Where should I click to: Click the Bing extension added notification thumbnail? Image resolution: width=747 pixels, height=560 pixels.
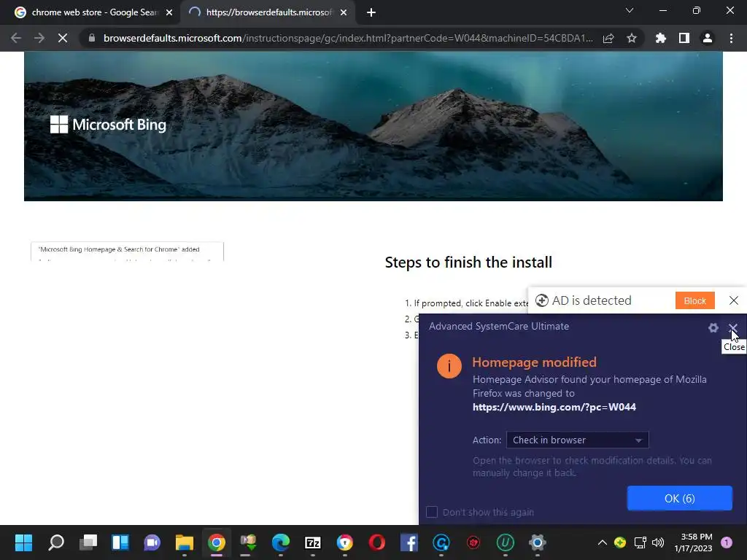(127, 252)
